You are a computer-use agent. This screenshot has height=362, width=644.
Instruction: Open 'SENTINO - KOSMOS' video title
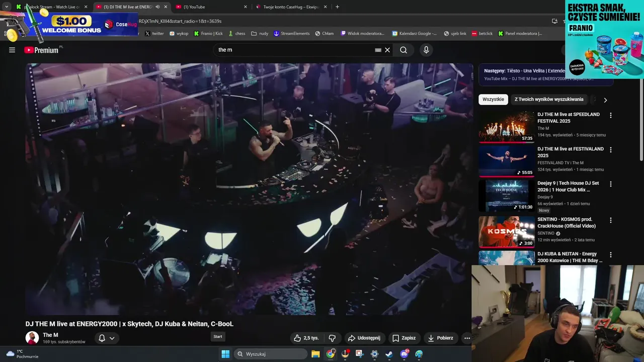tap(567, 223)
